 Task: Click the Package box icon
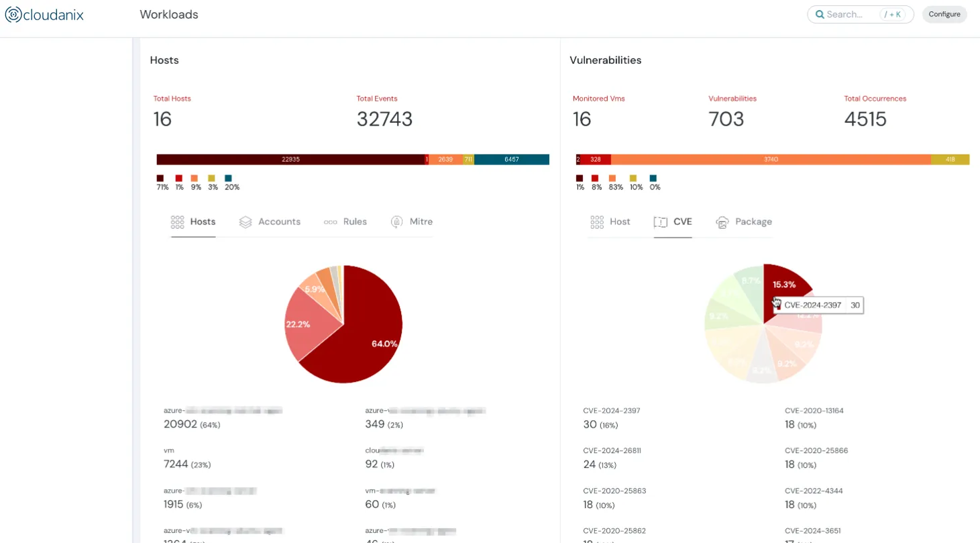point(722,221)
